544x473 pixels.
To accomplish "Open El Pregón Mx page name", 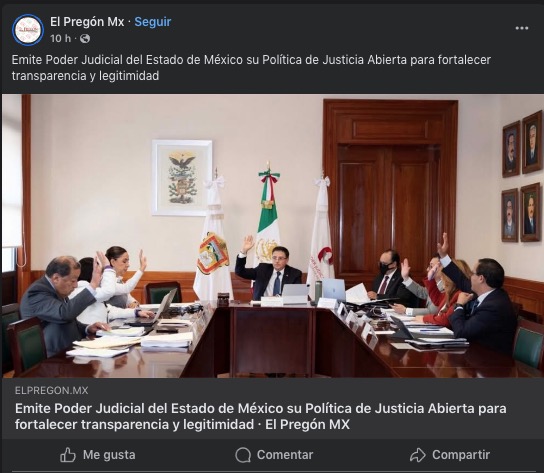I will [x=87, y=22].
